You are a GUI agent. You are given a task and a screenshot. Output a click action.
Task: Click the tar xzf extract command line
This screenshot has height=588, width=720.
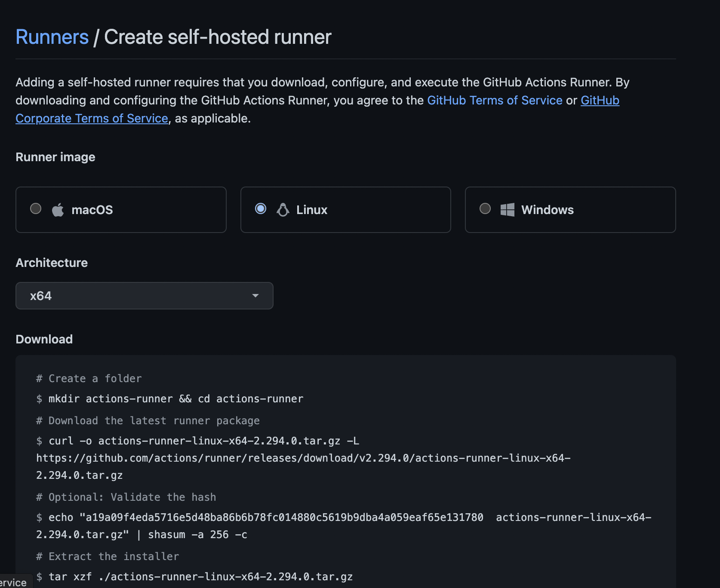click(194, 577)
